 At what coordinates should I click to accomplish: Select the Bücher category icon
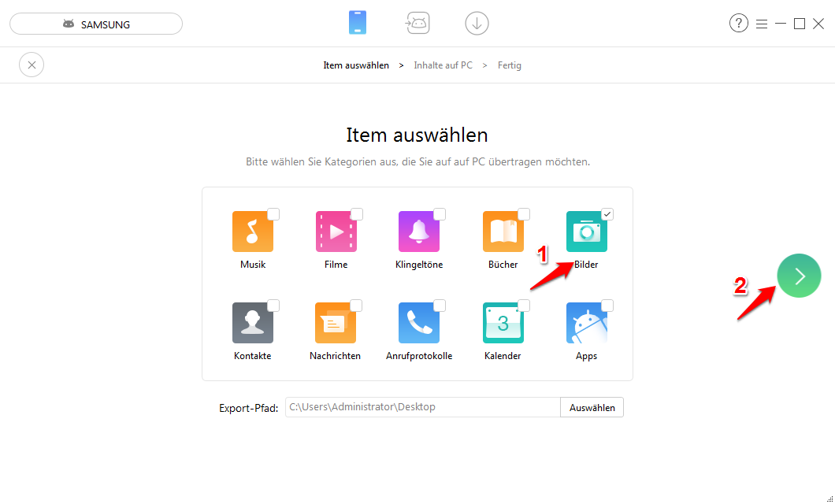click(503, 231)
